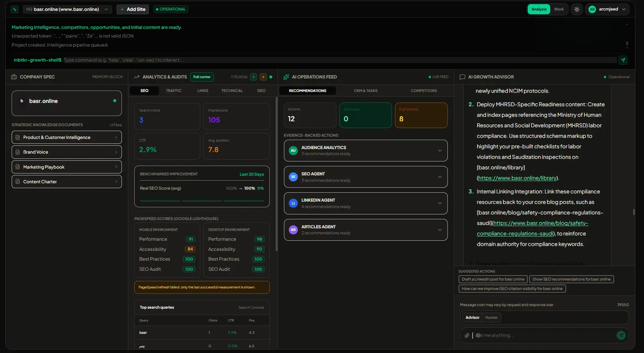Click the pulse logo icon in header
This screenshot has height=353, width=644.
pos(15,9)
